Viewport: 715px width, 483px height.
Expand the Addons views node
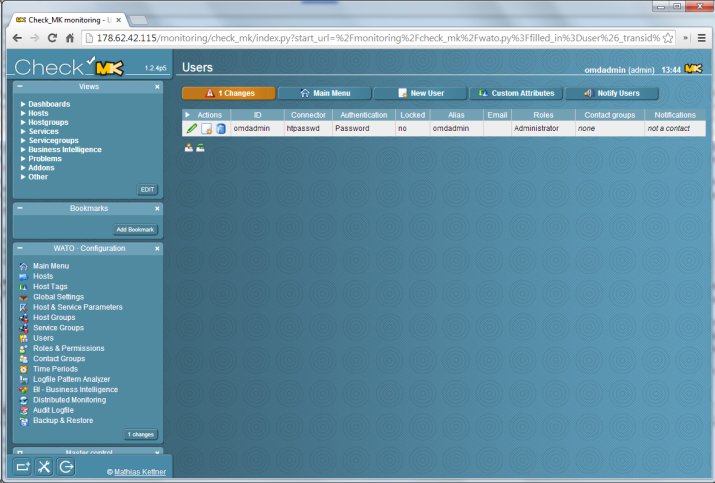click(23, 168)
